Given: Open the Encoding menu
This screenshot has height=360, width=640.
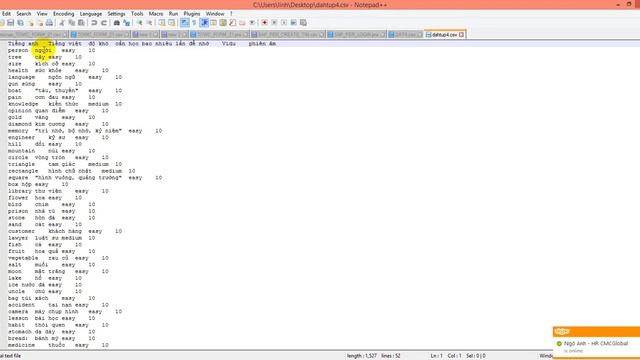Looking at the screenshot, I should click(64, 13).
